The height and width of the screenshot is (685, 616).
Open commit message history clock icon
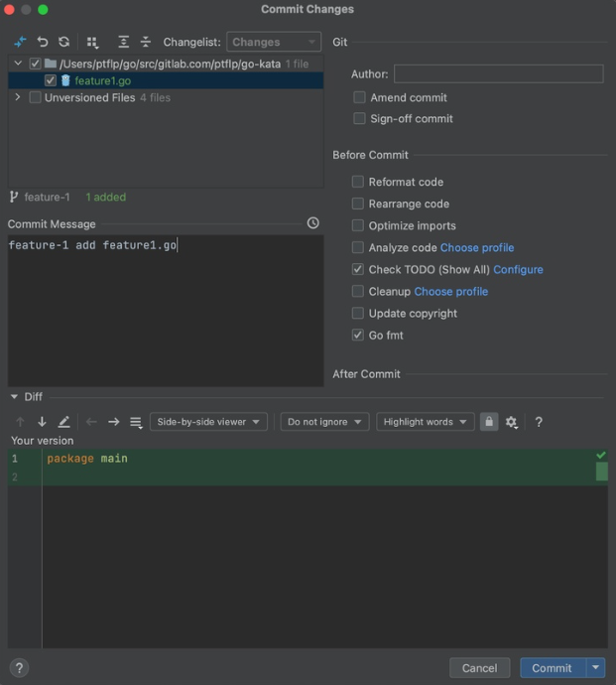point(313,223)
